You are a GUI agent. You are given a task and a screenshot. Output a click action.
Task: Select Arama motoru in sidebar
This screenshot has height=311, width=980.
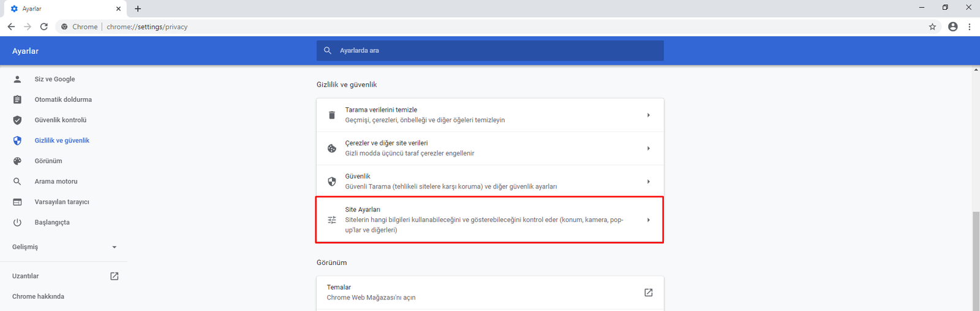56,182
